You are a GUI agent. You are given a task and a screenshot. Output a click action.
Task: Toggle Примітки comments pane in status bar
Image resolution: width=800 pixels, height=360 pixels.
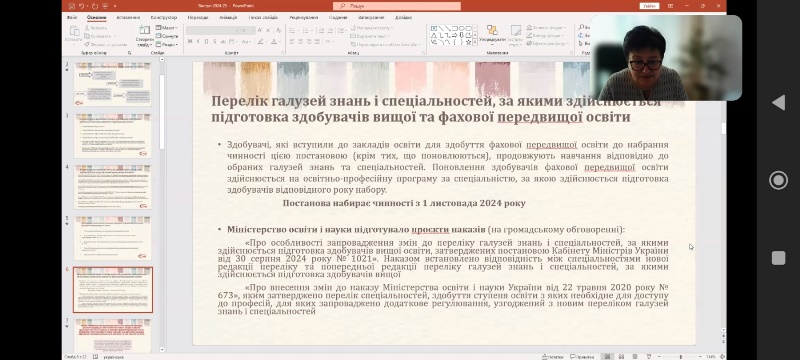[x=582, y=356]
